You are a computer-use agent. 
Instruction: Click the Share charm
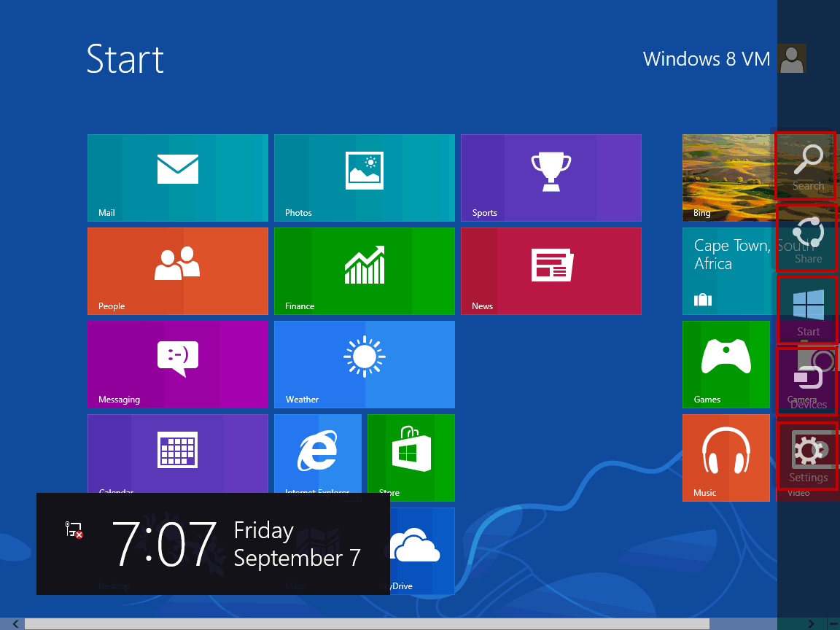(x=808, y=239)
